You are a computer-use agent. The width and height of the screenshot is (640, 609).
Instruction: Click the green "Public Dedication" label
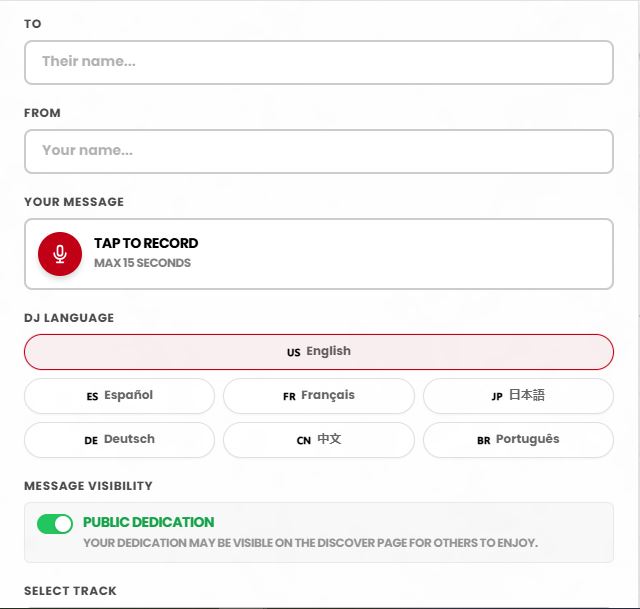[148, 522]
